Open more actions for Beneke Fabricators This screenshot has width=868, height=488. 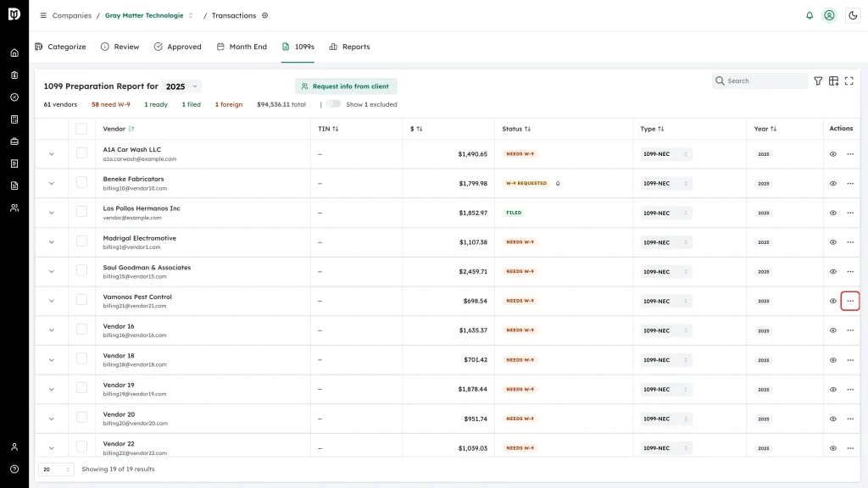click(x=850, y=183)
